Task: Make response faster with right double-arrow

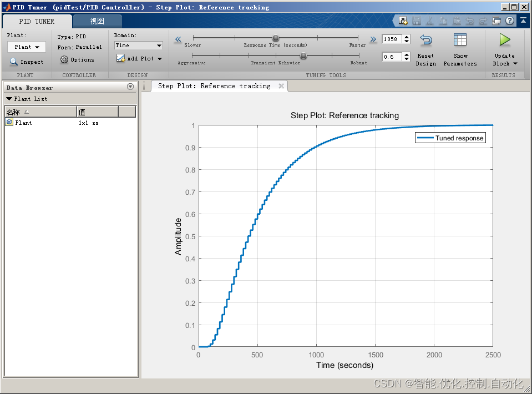Action: pos(373,39)
